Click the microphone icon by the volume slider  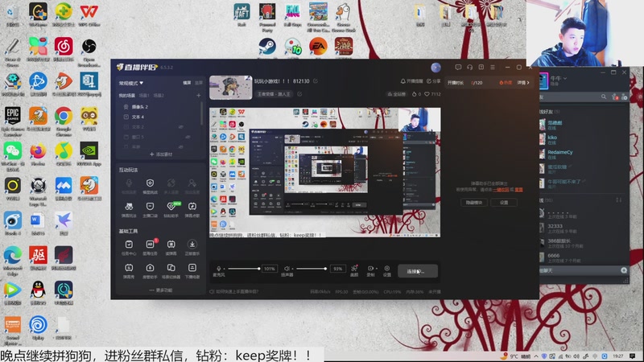pyautogui.click(x=218, y=269)
